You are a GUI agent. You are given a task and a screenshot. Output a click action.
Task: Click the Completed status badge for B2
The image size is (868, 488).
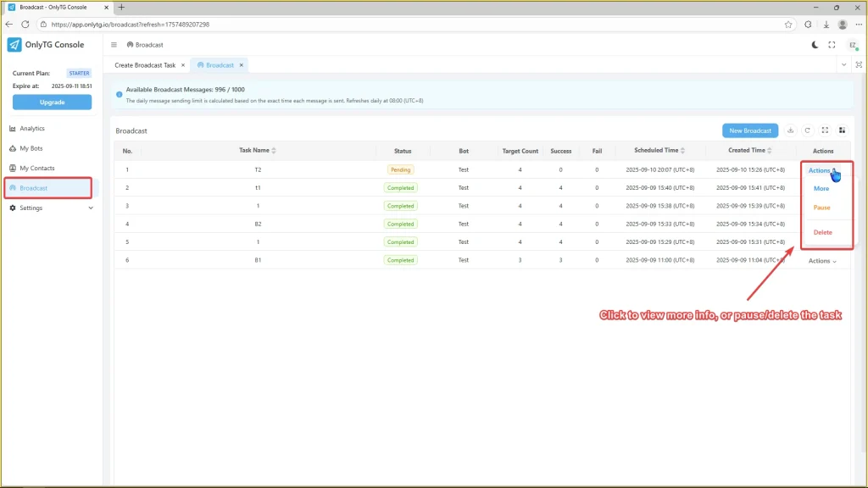coord(400,224)
